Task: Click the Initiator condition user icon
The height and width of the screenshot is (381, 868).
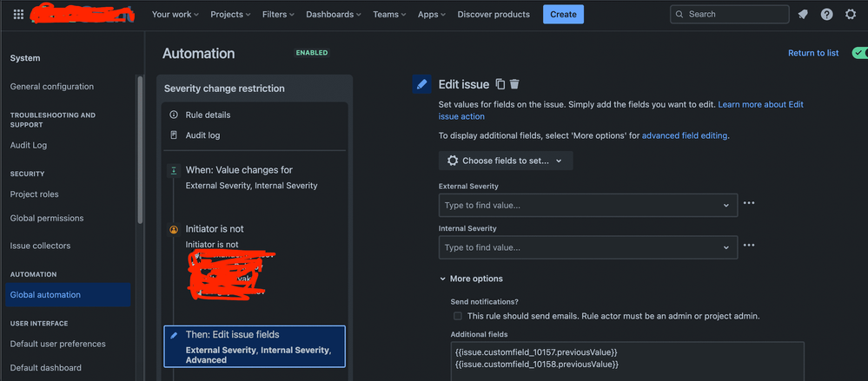Action: coord(174,229)
